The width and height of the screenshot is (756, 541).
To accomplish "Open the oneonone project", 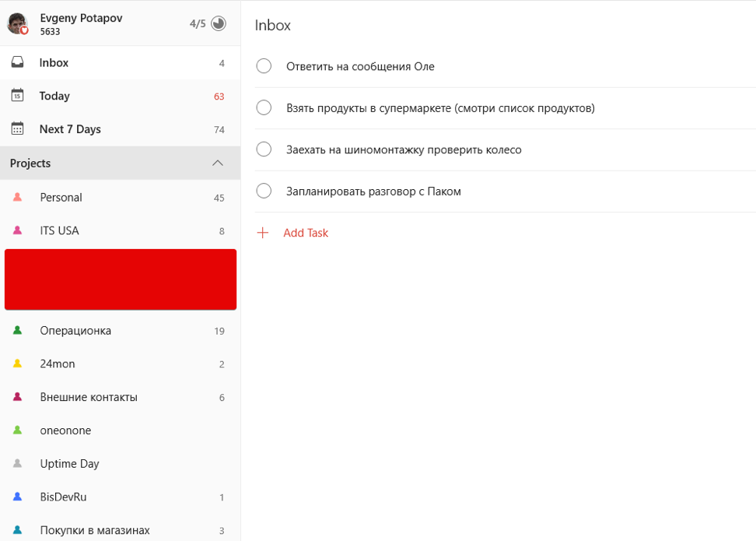I will (120, 430).
